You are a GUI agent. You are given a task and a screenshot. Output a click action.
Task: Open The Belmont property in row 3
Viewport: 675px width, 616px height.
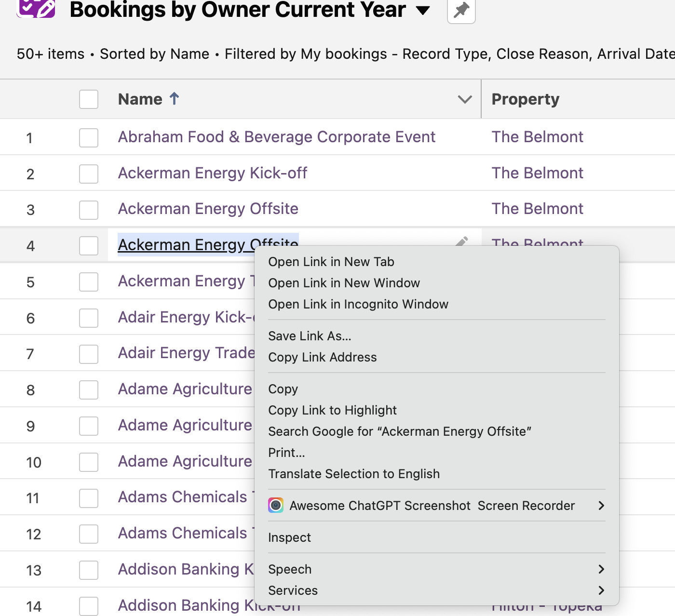click(x=537, y=209)
